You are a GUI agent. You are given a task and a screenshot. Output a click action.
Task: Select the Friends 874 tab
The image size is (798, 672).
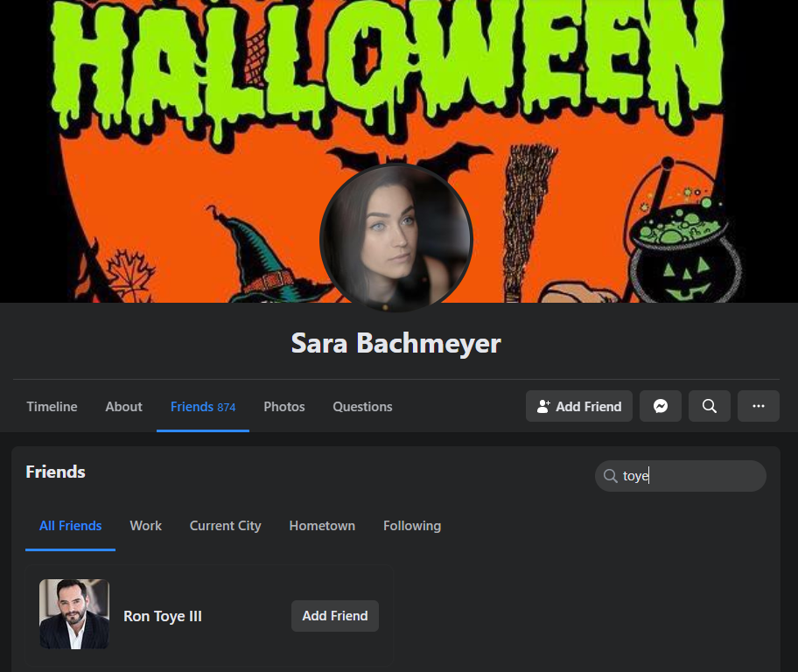202,407
